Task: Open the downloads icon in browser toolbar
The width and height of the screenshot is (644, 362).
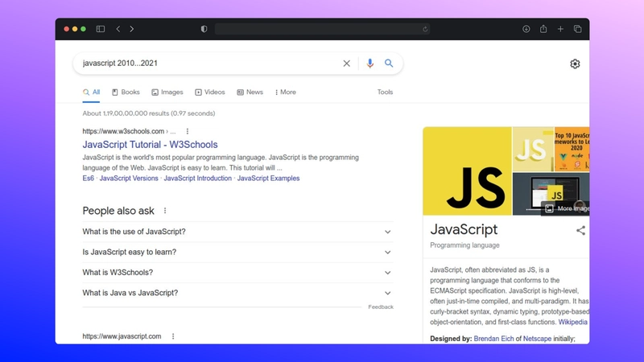Action: (x=526, y=29)
